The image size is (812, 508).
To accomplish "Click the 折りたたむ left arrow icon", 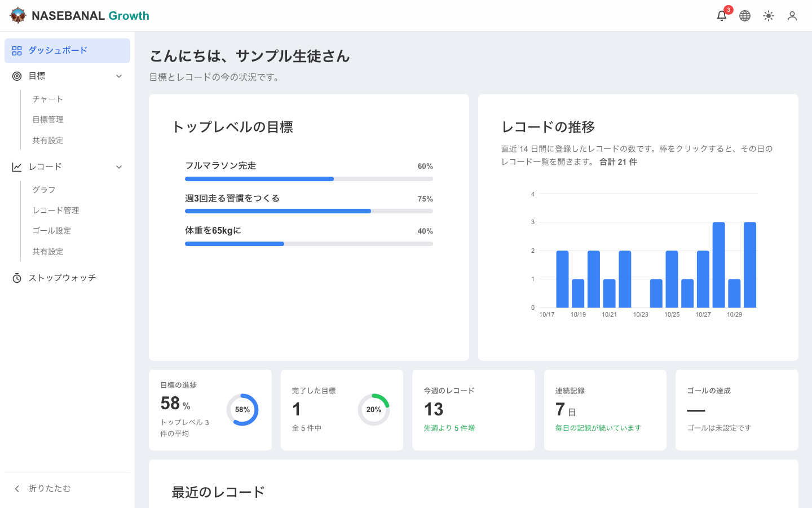I will pyautogui.click(x=17, y=489).
